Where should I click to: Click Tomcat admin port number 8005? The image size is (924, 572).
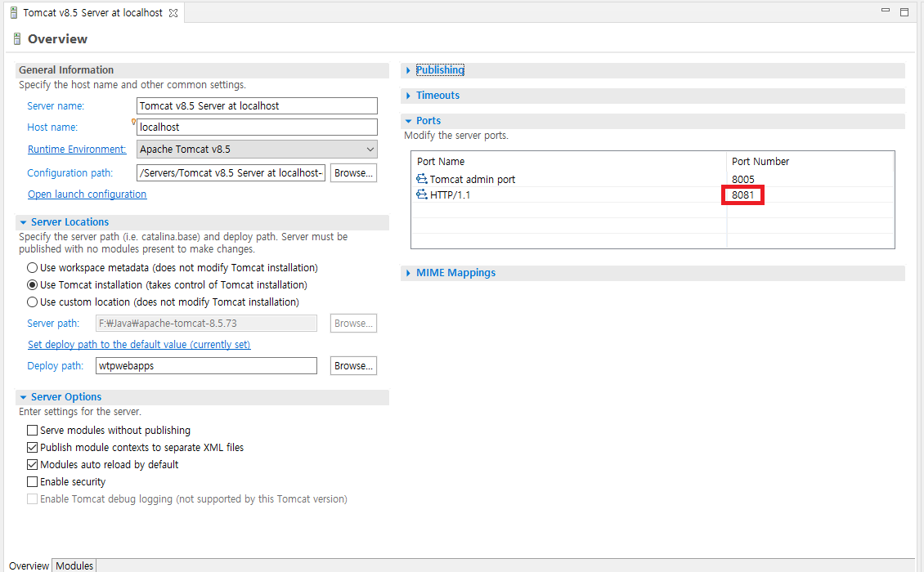742,179
